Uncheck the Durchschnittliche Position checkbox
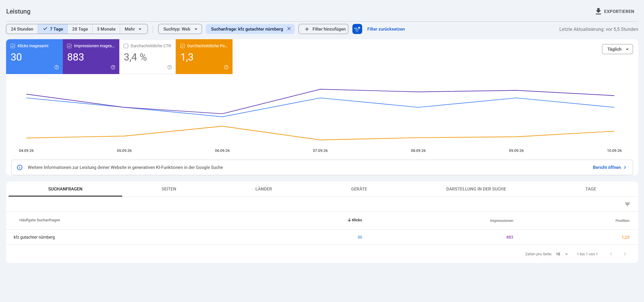The image size is (644, 302). (183, 46)
